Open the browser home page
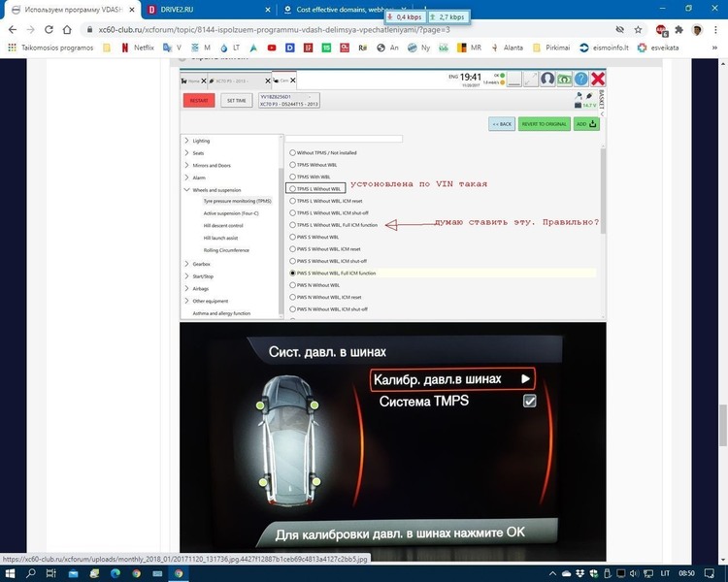The height and width of the screenshot is (582, 728). coord(67,30)
